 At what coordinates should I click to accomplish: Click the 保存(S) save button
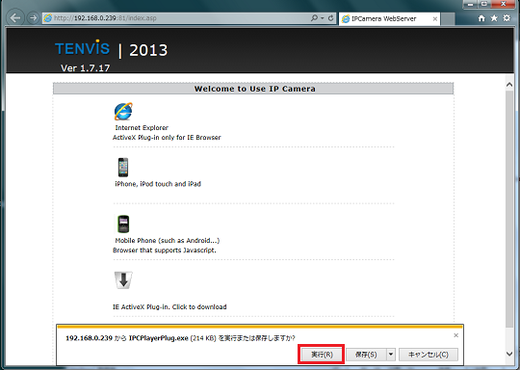(x=366, y=354)
